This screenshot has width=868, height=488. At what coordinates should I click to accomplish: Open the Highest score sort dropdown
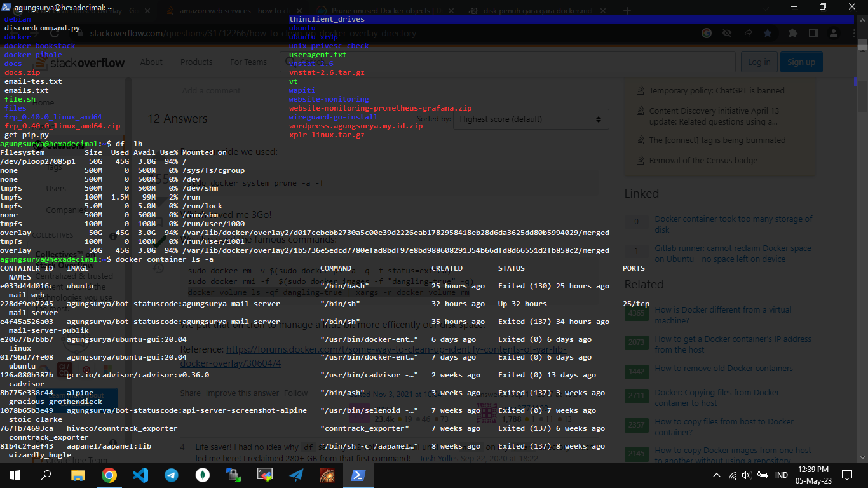click(x=531, y=119)
